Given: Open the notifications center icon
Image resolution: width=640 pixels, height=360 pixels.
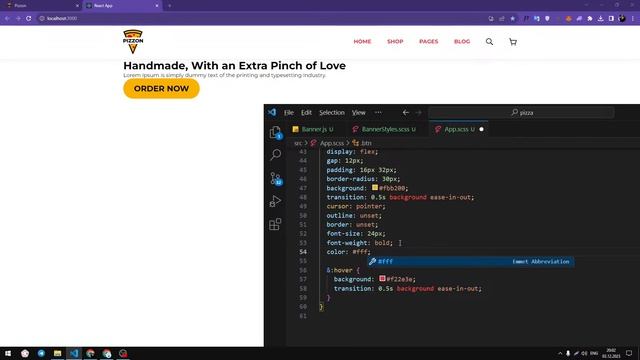Looking at the screenshot, I should click(x=629, y=353).
